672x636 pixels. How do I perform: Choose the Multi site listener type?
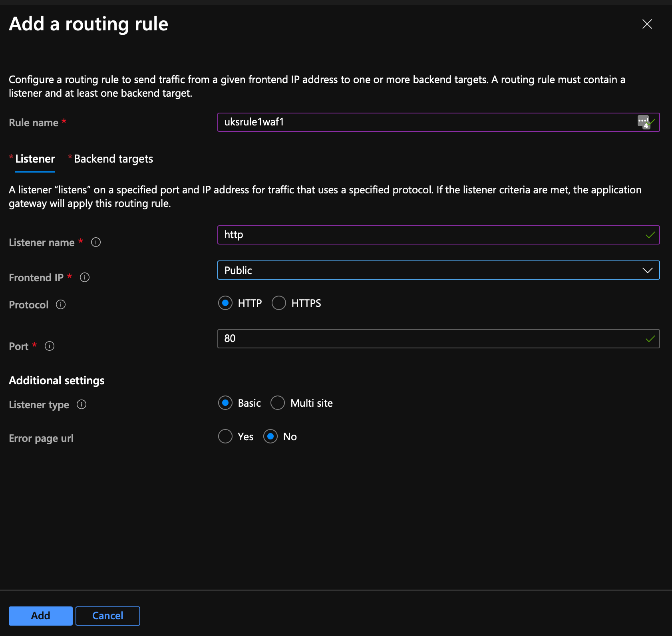tap(278, 403)
